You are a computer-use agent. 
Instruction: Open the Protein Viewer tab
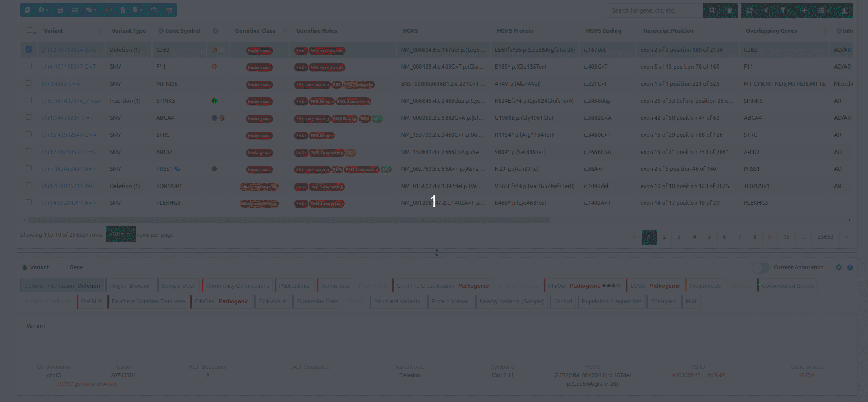pos(449,301)
